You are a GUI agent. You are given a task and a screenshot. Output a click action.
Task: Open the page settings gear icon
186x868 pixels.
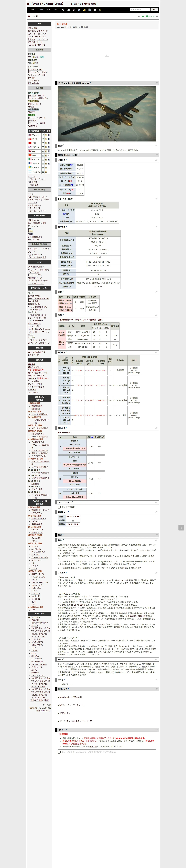pos(157,16)
